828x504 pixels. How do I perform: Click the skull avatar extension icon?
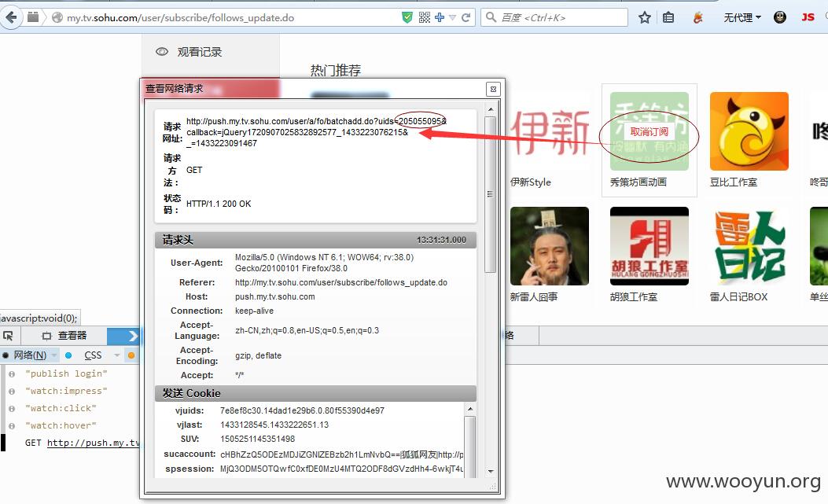(780, 17)
